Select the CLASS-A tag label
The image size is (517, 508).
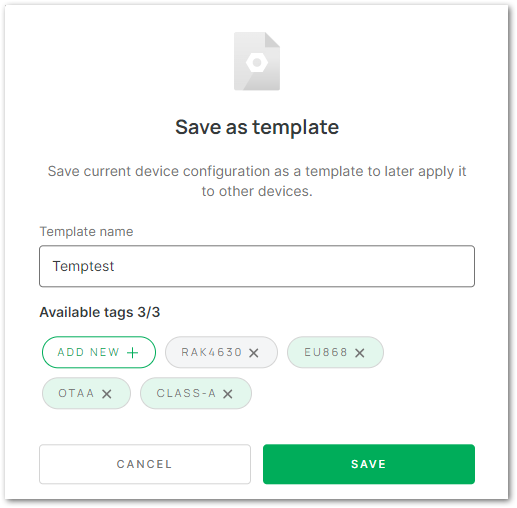point(186,393)
